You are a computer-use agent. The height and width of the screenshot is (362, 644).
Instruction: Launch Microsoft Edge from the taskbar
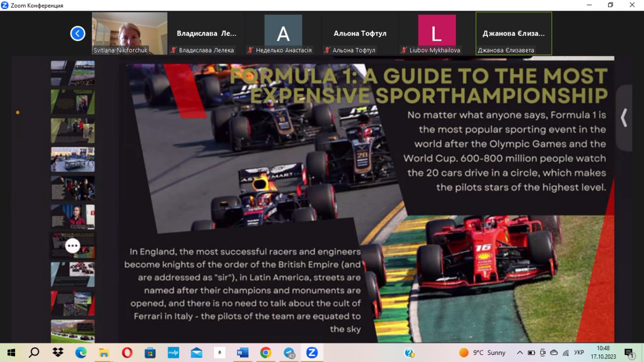(80, 353)
